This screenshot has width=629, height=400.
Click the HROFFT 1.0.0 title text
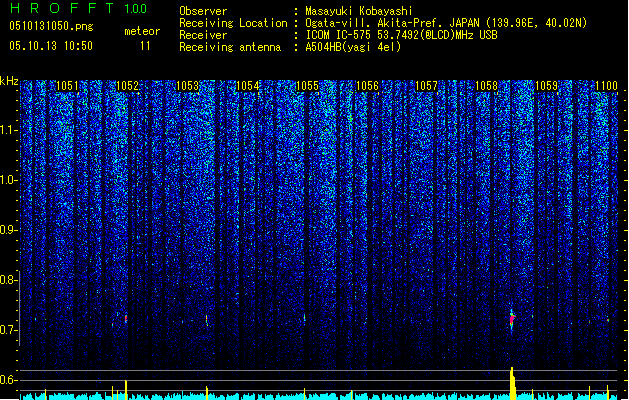79,8
